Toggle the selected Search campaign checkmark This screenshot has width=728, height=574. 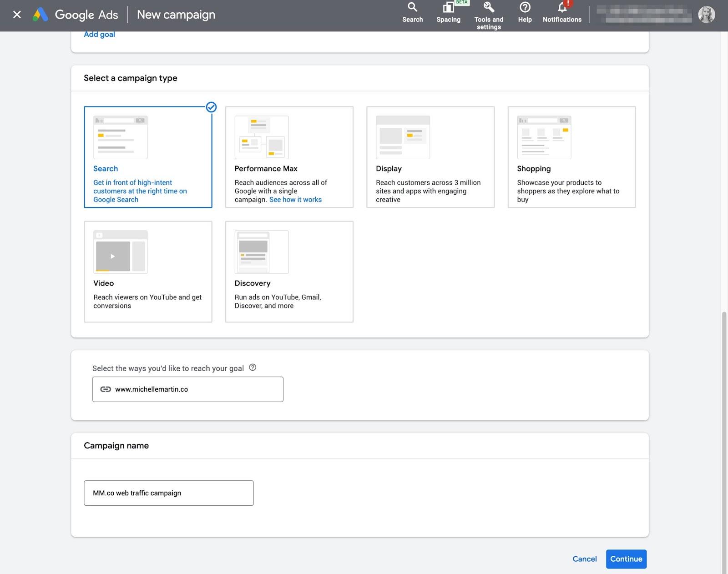click(x=211, y=107)
